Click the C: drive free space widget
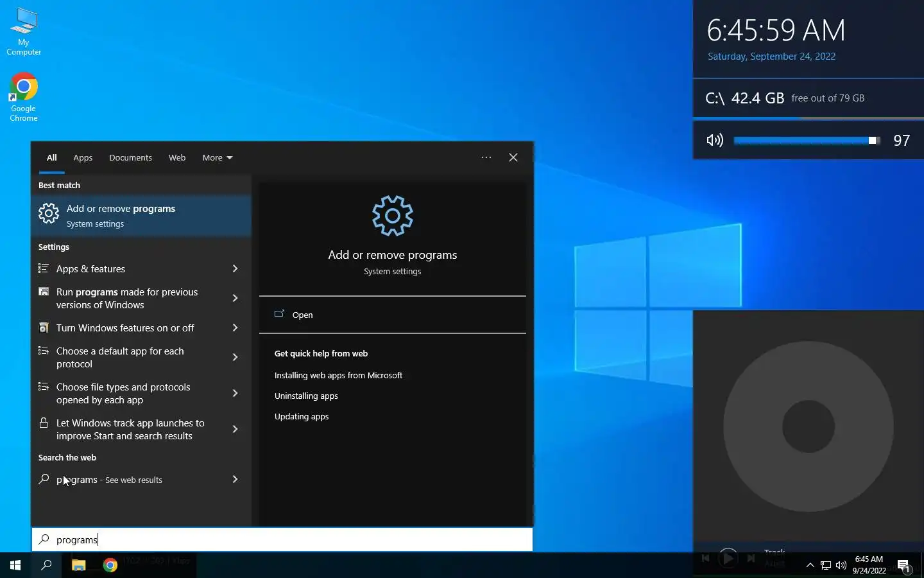This screenshot has width=924, height=578. (x=809, y=98)
